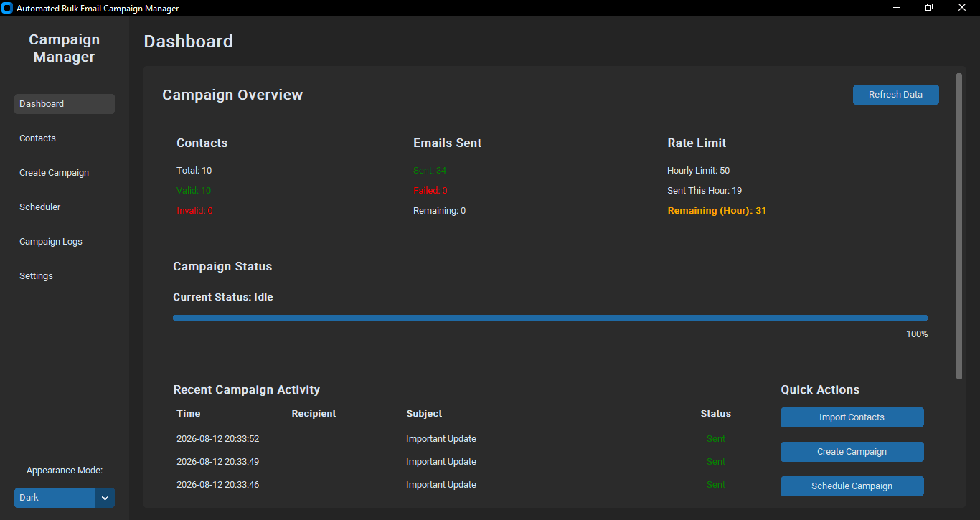The height and width of the screenshot is (520, 980).
Task: Click the "Sent This Hour: 19" text
Action: pos(705,191)
